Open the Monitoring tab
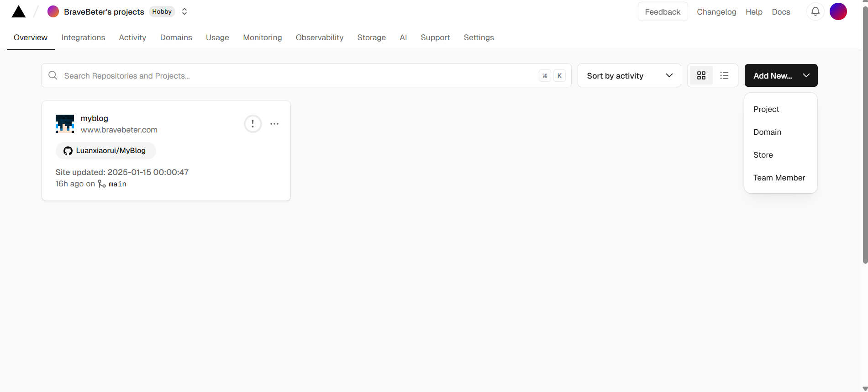Image resolution: width=868 pixels, height=392 pixels. pyautogui.click(x=263, y=37)
